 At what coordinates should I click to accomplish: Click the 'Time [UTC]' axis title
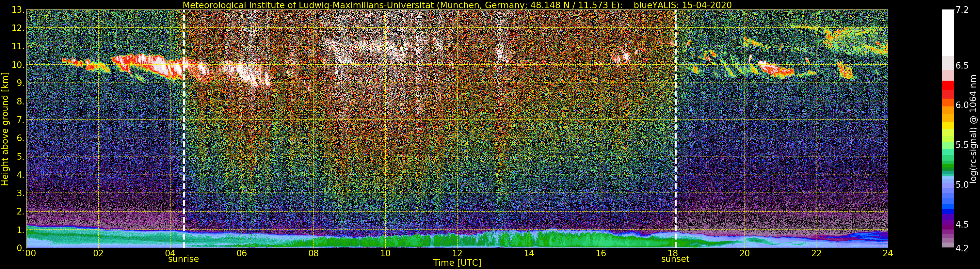(x=457, y=263)
